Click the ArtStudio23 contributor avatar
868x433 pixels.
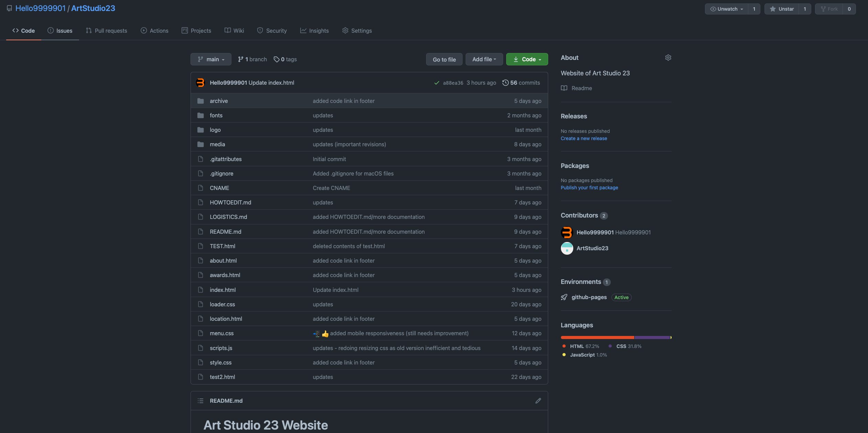(x=567, y=248)
